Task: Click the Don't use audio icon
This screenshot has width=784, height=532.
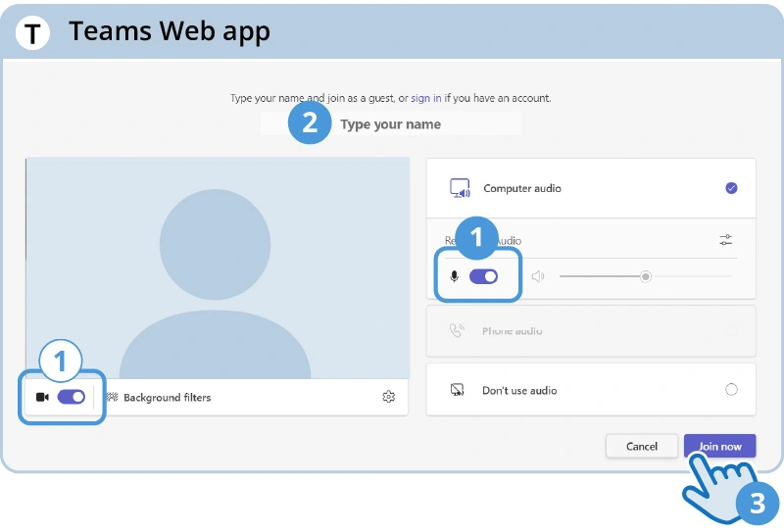Action: tap(457, 390)
